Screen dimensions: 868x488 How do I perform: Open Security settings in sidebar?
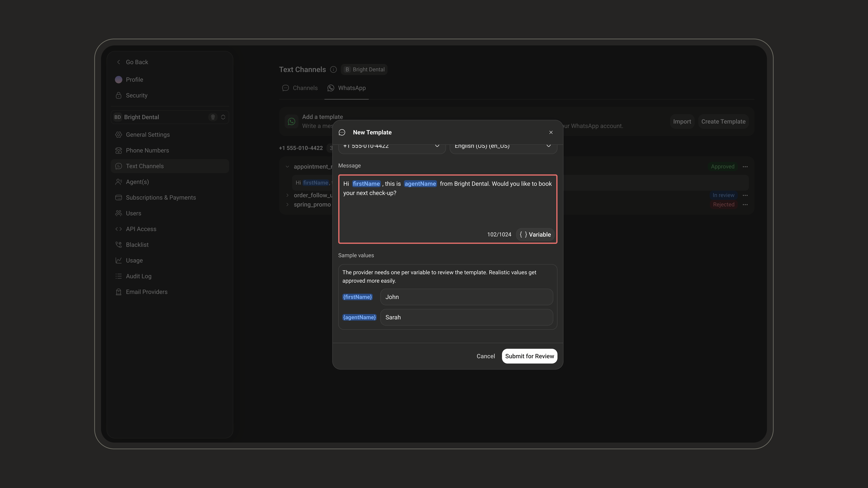(x=170, y=95)
